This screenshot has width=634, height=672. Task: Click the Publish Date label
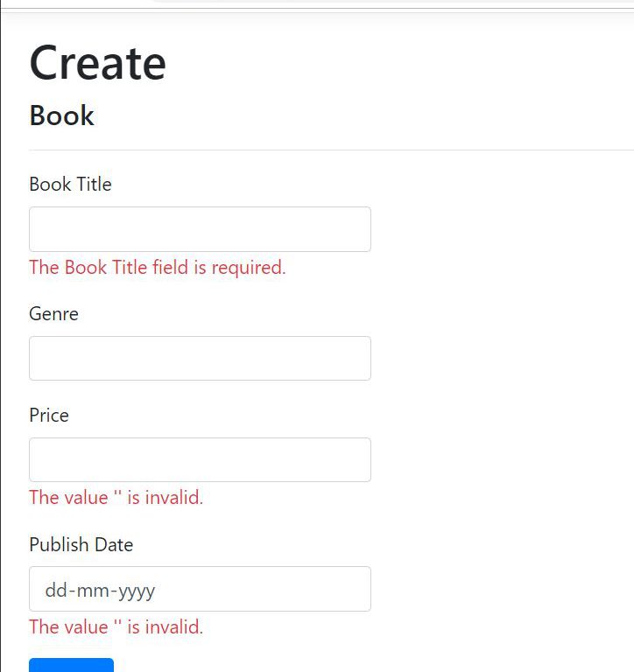81,544
